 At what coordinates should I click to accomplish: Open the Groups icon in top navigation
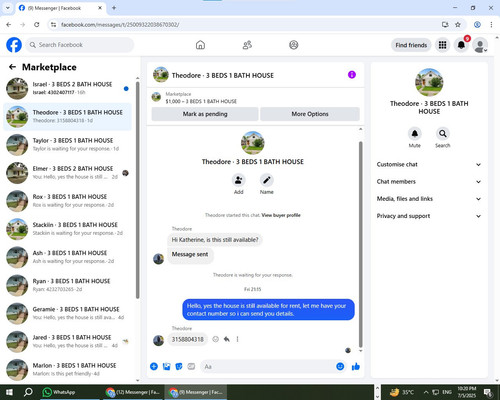click(294, 45)
